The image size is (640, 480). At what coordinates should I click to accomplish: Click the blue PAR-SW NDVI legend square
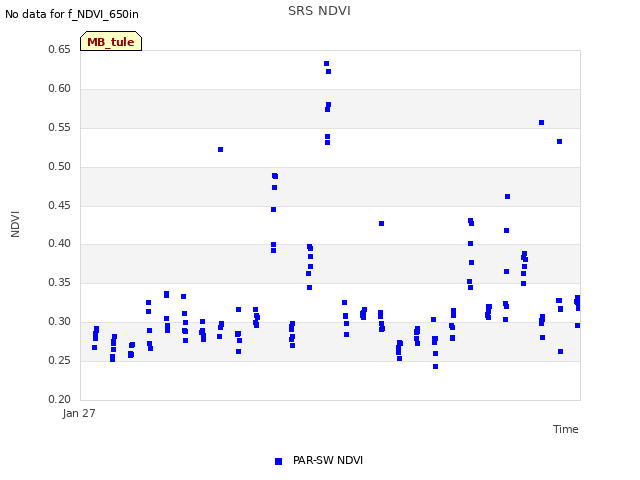pyautogui.click(x=278, y=461)
